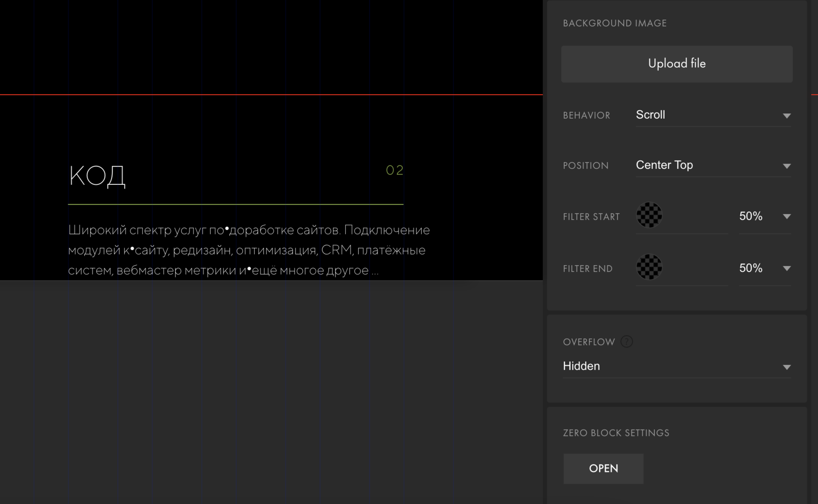Click the OVERFLOW label
Viewport: 818px width, 504px height.
click(x=589, y=342)
